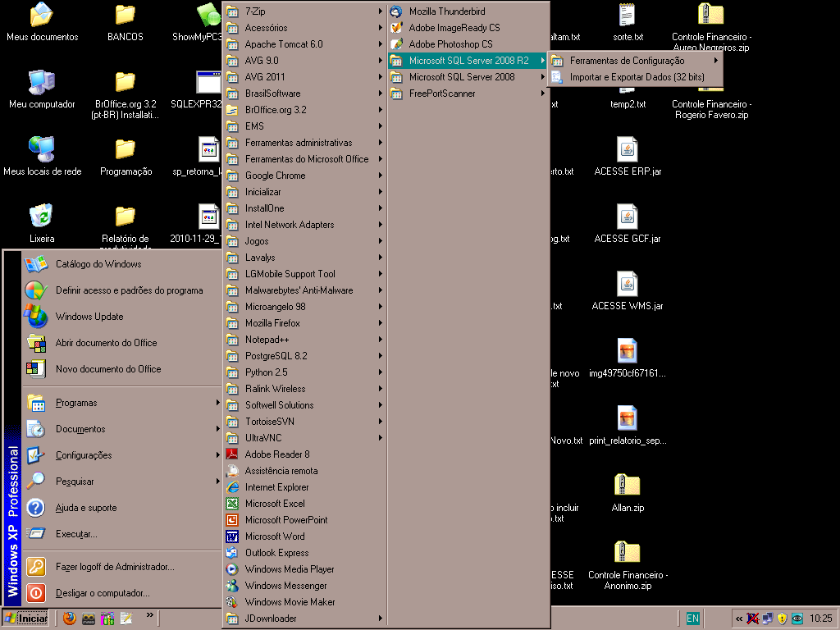Open the Programas menu item
Viewport: 840px width, 630px height.
(x=121, y=403)
